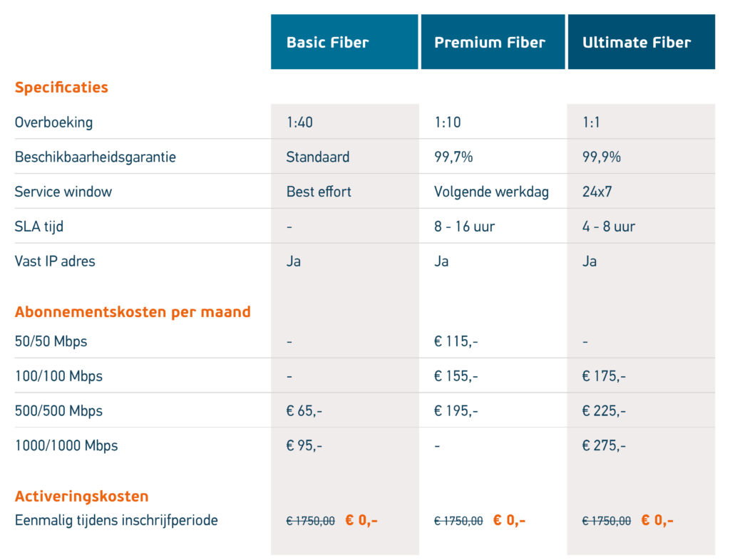Click the Abonnementskosten per maand heading

coord(133,311)
